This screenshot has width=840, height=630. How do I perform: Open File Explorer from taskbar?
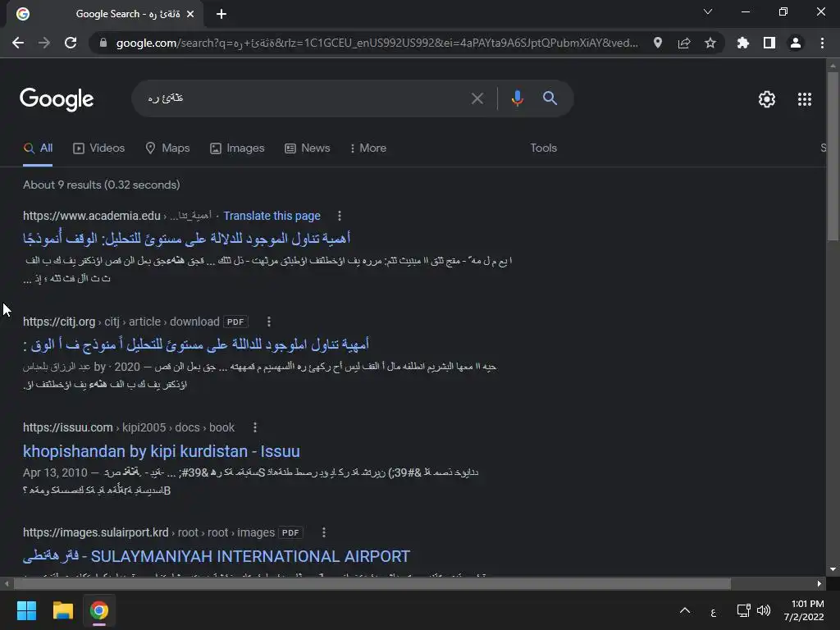point(62,610)
